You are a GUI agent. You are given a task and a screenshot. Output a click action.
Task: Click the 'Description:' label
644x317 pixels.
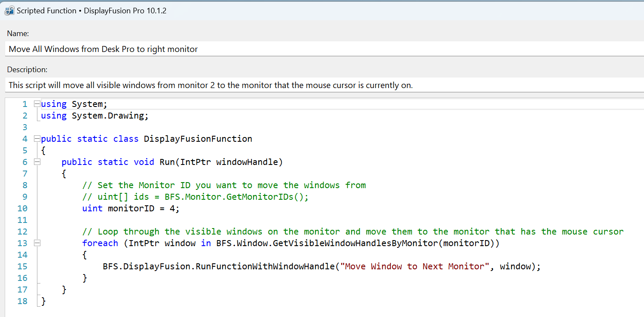[x=27, y=70]
